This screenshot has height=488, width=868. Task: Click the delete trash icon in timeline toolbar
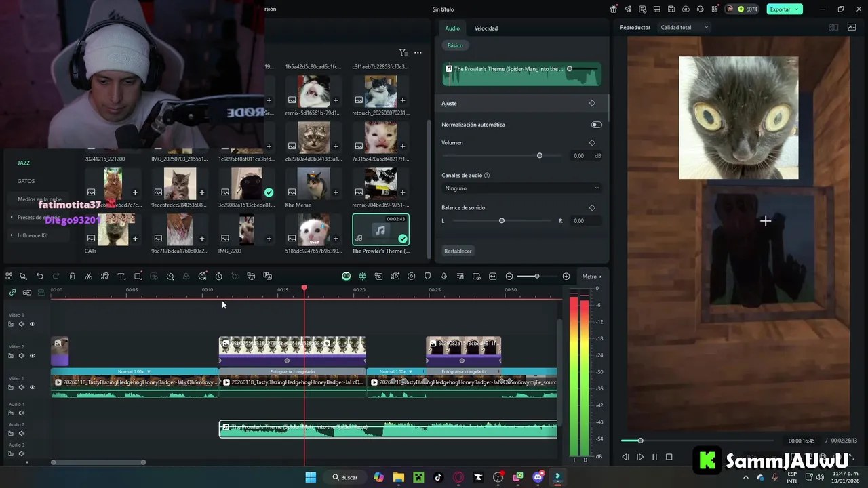point(72,277)
